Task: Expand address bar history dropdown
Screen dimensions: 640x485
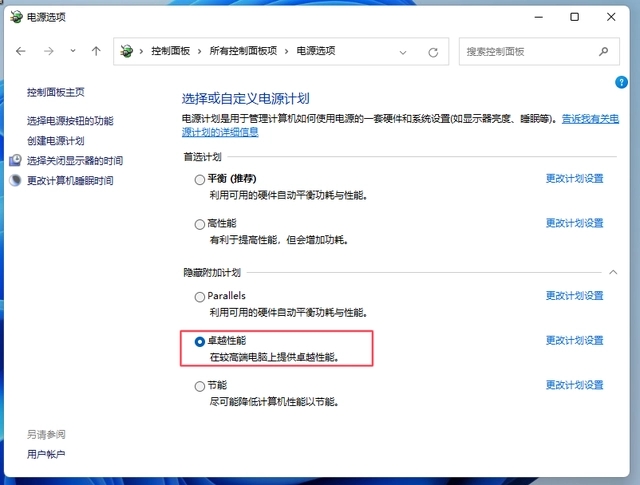Action: coord(403,52)
